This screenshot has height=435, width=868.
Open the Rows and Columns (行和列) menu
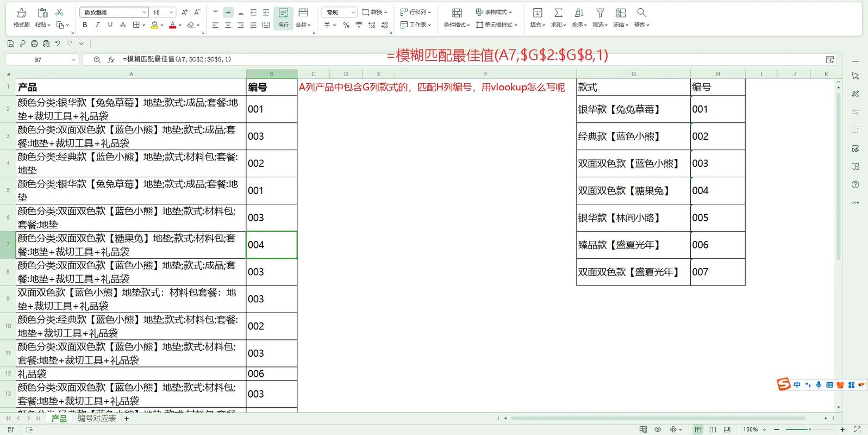pos(416,12)
